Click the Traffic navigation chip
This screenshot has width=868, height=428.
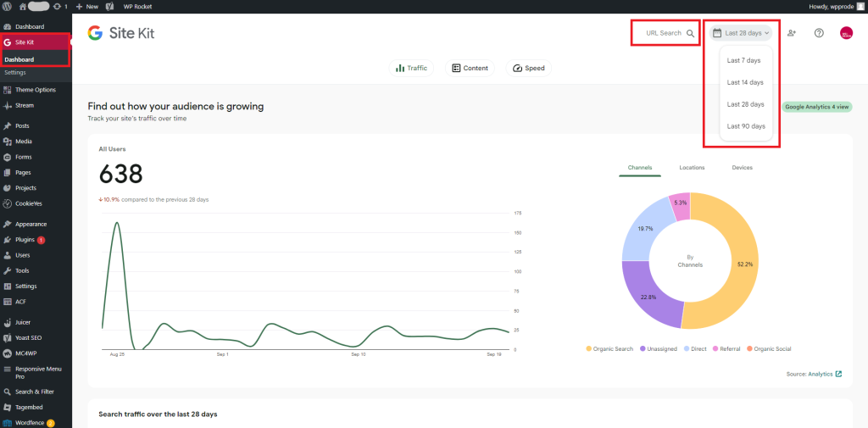[x=412, y=68]
